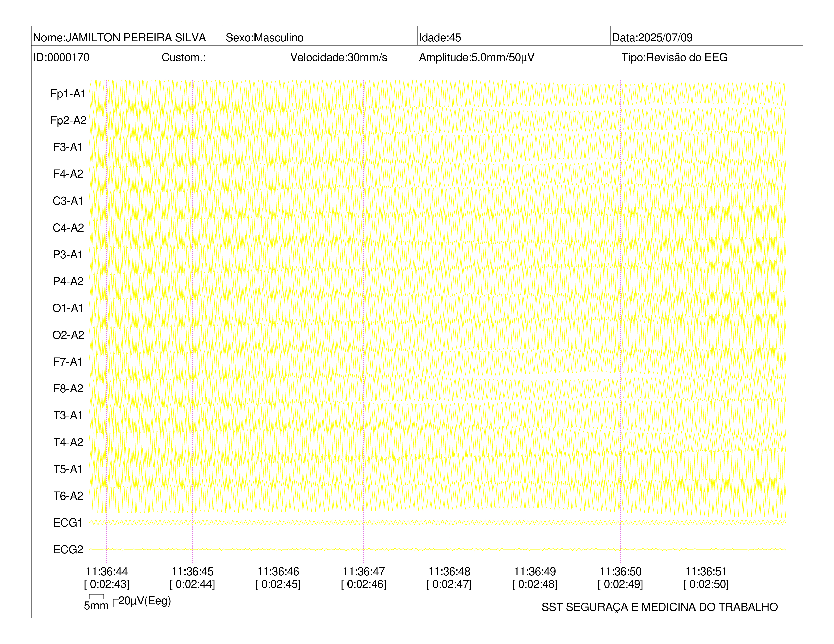Image resolution: width=834 pixels, height=644 pixels.
Task: Select the T3-A1 channel label
Action: [x=68, y=415]
